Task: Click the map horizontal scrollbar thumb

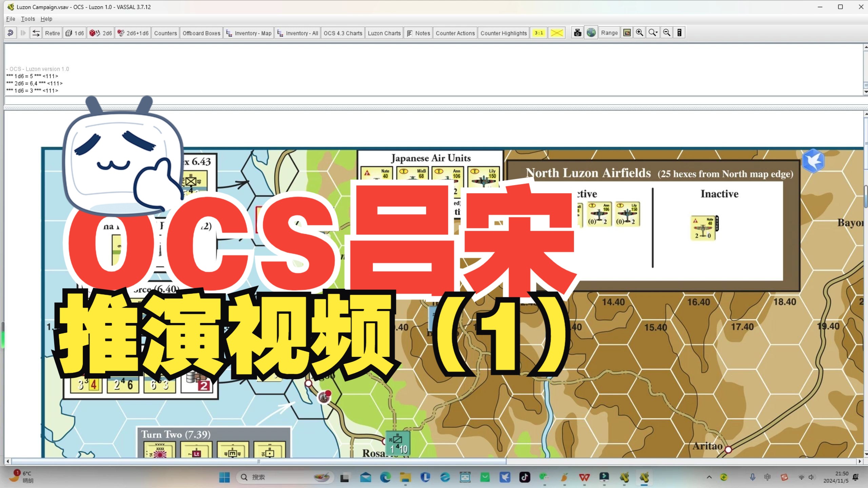Action: click(259, 461)
